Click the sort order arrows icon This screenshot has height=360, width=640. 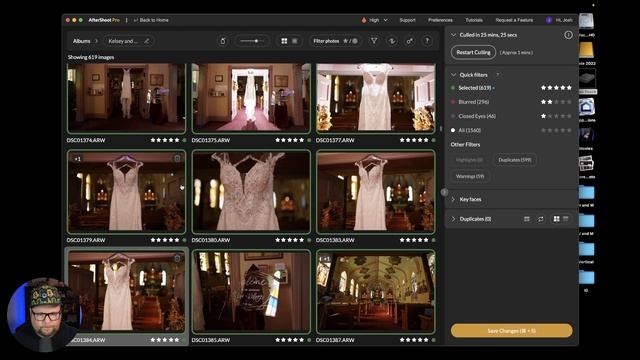coord(392,41)
